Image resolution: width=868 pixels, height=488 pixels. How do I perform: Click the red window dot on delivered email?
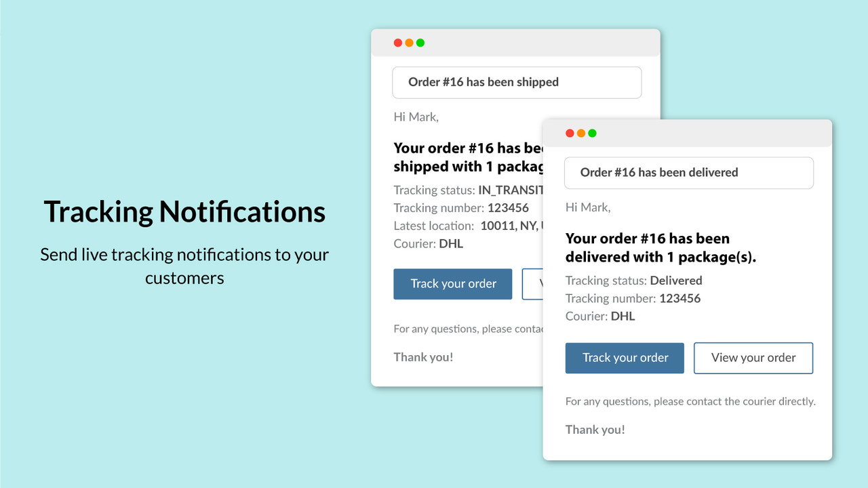point(570,133)
